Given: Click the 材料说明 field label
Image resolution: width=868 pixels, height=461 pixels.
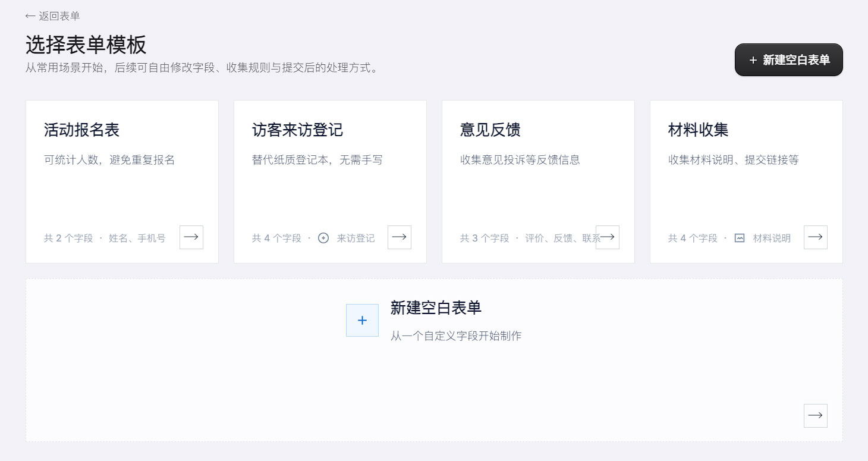Looking at the screenshot, I should 772,238.
